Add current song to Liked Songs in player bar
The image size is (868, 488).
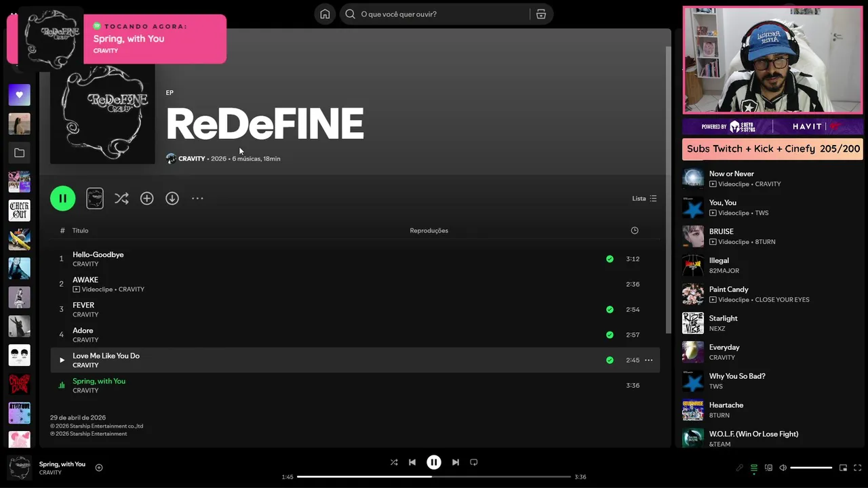[99, 468]
